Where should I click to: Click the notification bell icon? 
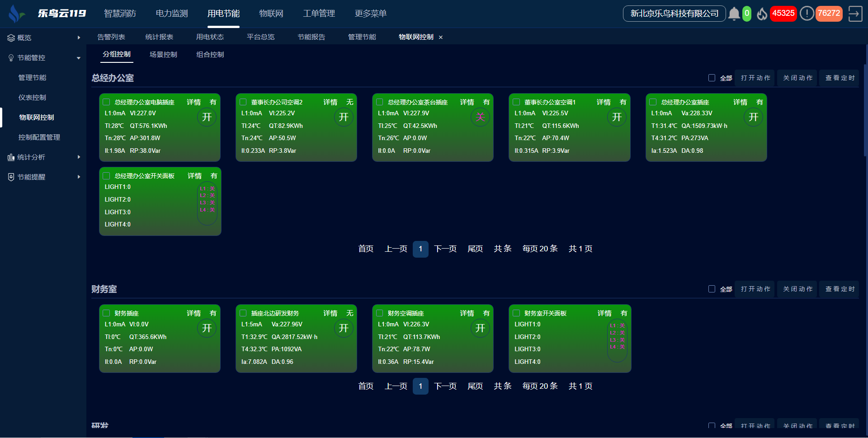[734, 14]
